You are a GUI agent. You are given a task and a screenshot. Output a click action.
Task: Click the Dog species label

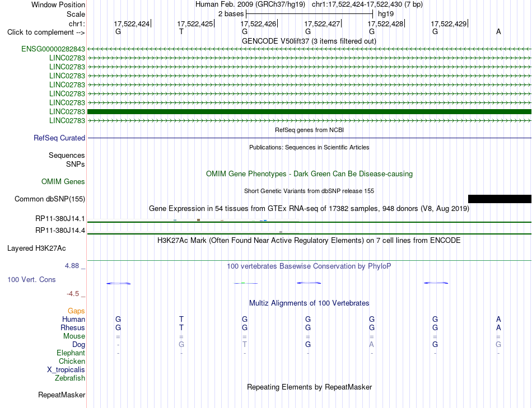[78, 345]
